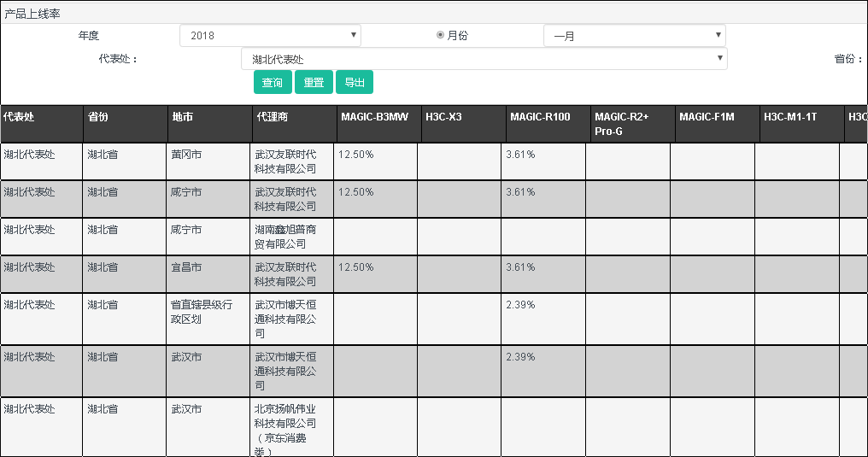Click the 代表处 column header
The width and height of the screenshot is (868, 457).
pos(42,124)
